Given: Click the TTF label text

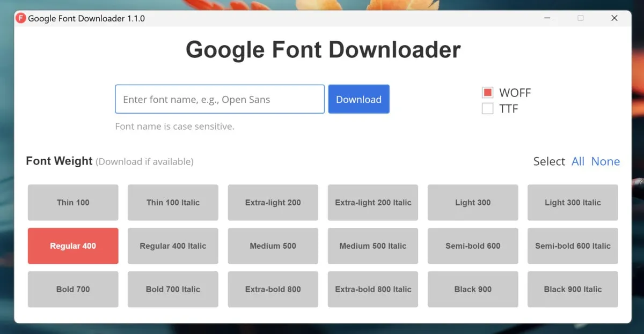Looking at the screenshot, I should coord(509,109).
